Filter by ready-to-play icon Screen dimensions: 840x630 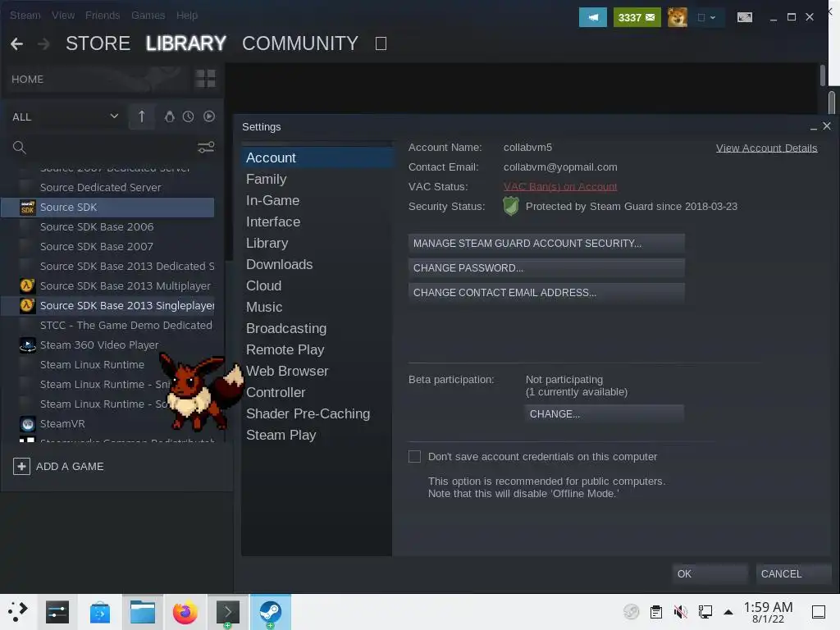pyautogui.click(x=209, y=116)
